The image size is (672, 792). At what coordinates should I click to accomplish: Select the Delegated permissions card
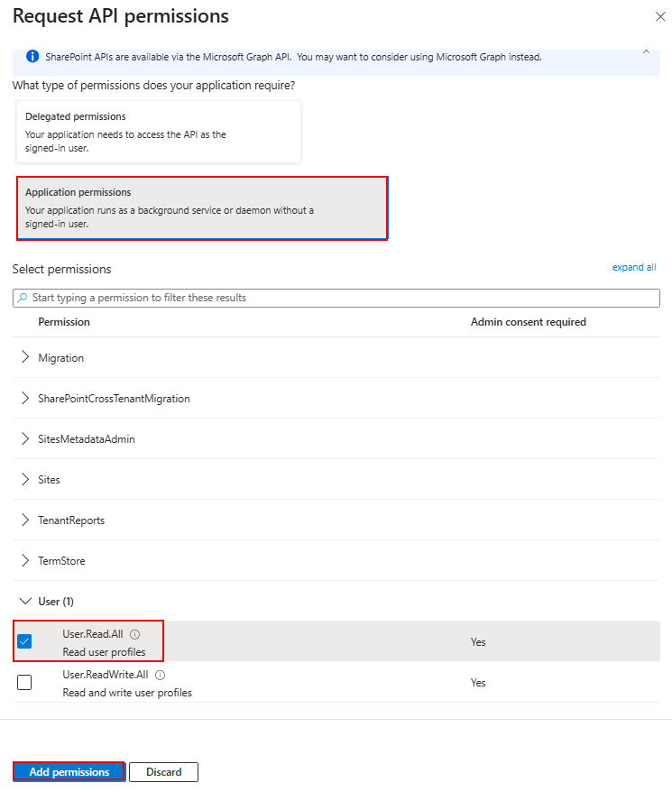(x=159, y=132)
